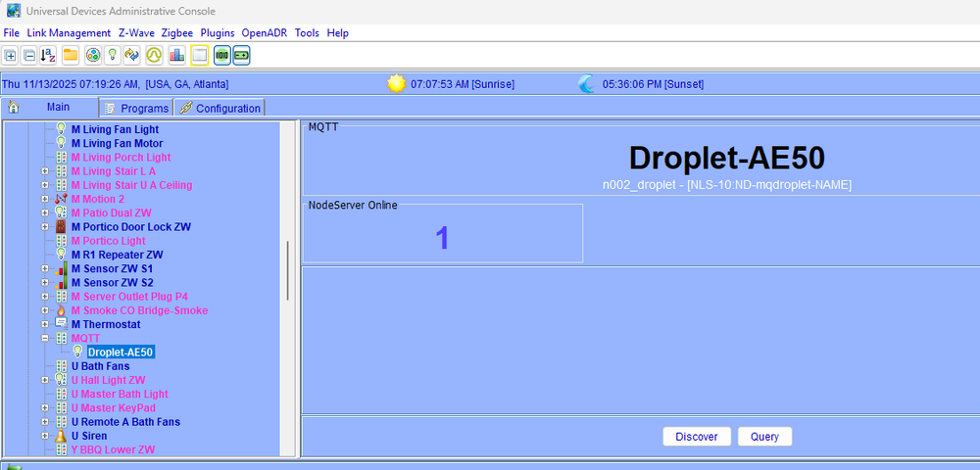Image resolution: width=980 pixels, height=470 pixels.
Task: Click the Collapse All toolbar icon
Action: coord(29,56)
